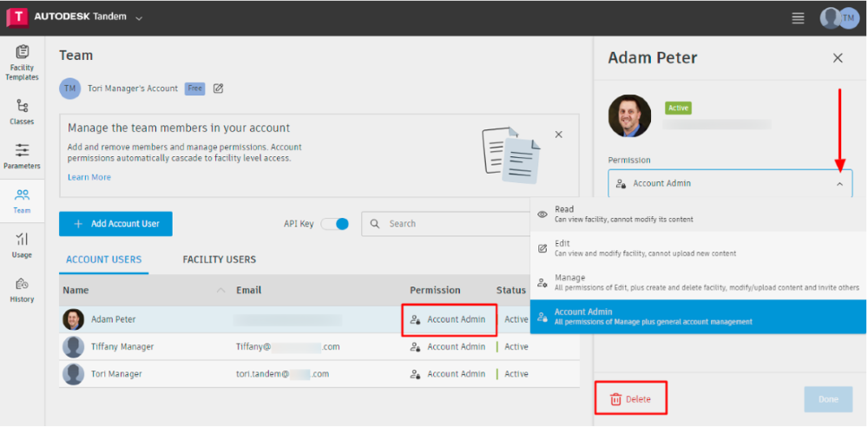The height and width of the screenshot is (427, 868).
Task: Click Adam Peter's Account Admin permission cell
Action: [x=448, y=319]
